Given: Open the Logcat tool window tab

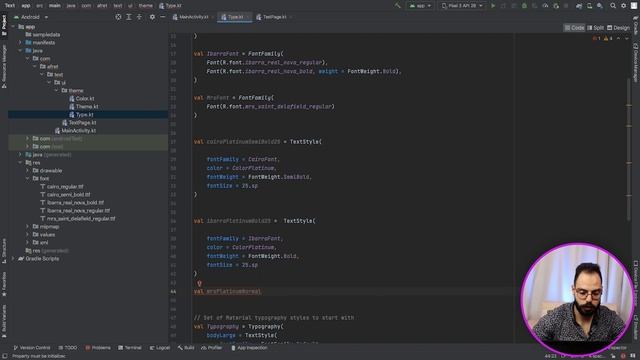Looking at the screenshot, I should click(160, 348).
